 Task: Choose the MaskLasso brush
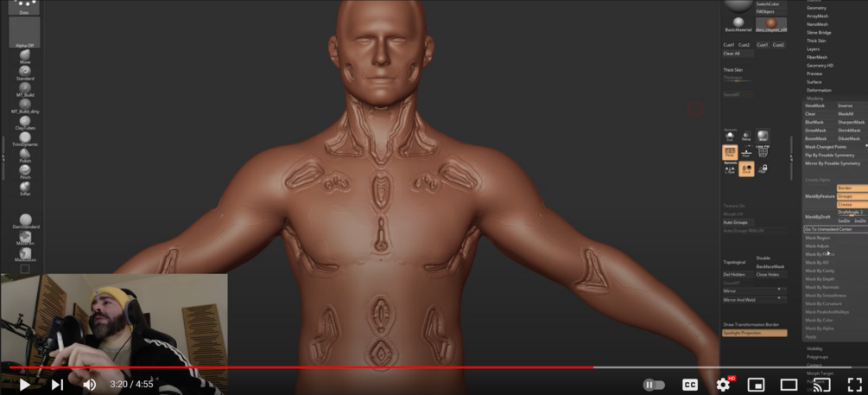(x=25, y=254)
